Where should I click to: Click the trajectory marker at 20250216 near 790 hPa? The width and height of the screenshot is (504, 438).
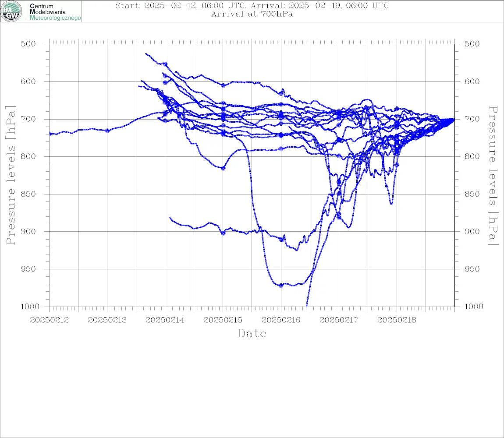(281, 149)
